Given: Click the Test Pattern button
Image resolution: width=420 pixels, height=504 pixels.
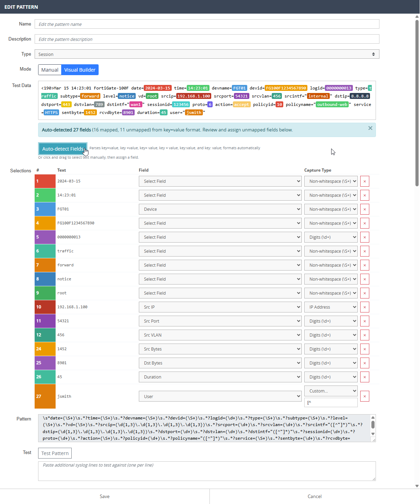Looking at the screenshot, I should (55, 453).
